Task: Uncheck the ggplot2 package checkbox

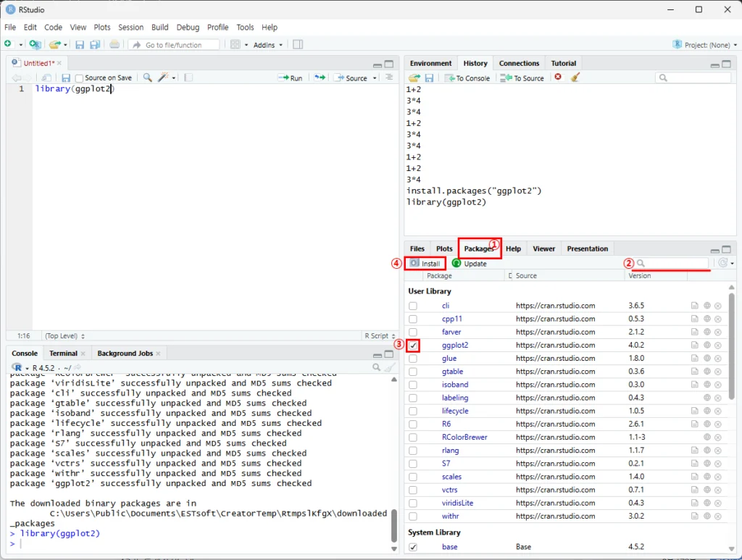Action: [413, 346]
